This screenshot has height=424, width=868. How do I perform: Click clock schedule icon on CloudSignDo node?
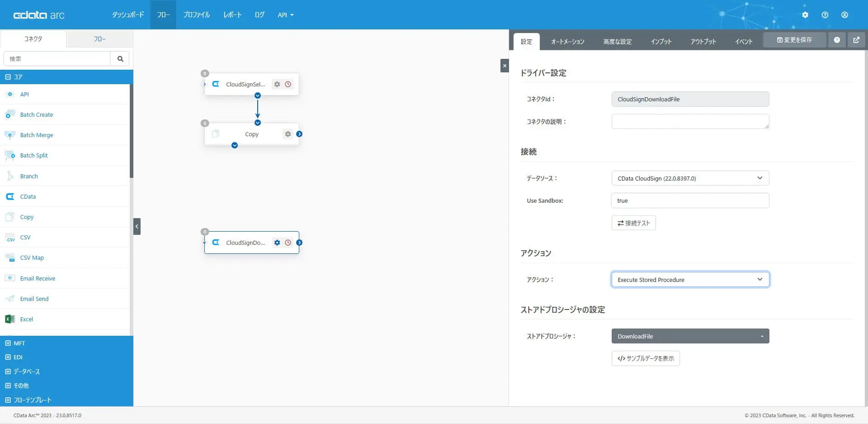click(288, 243)
